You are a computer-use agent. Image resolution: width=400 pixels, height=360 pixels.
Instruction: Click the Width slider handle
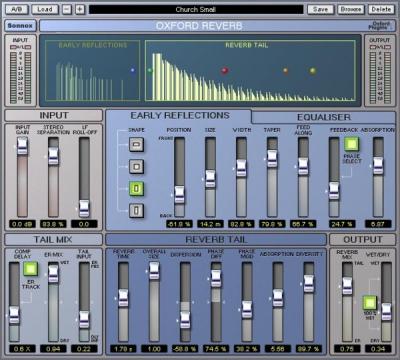click(x=241, y=168)
